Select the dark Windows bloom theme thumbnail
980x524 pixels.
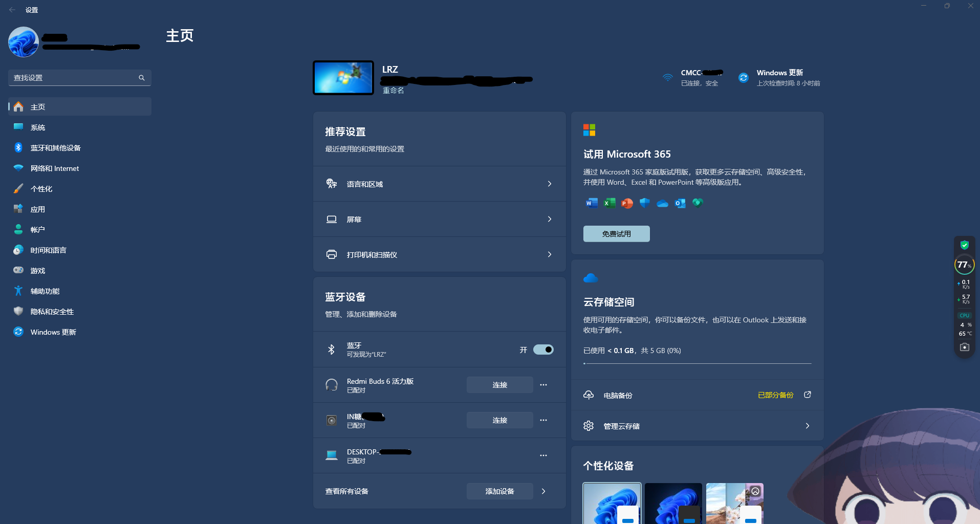pos(673,503)
